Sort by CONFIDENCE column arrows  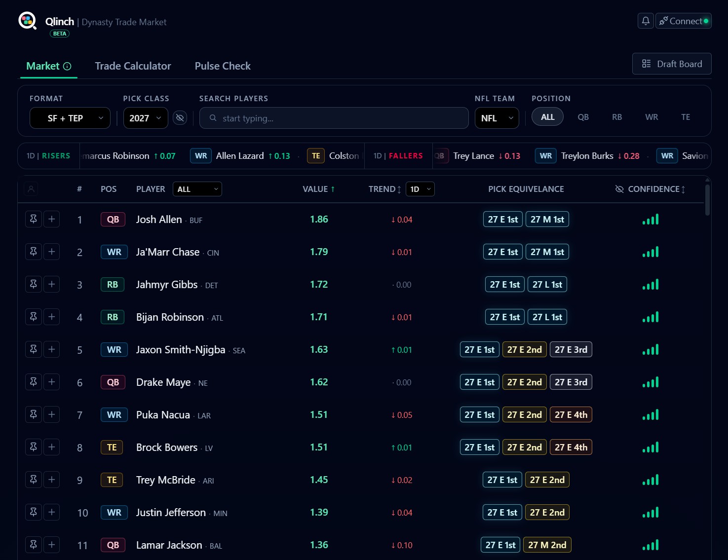coord(683,189)
